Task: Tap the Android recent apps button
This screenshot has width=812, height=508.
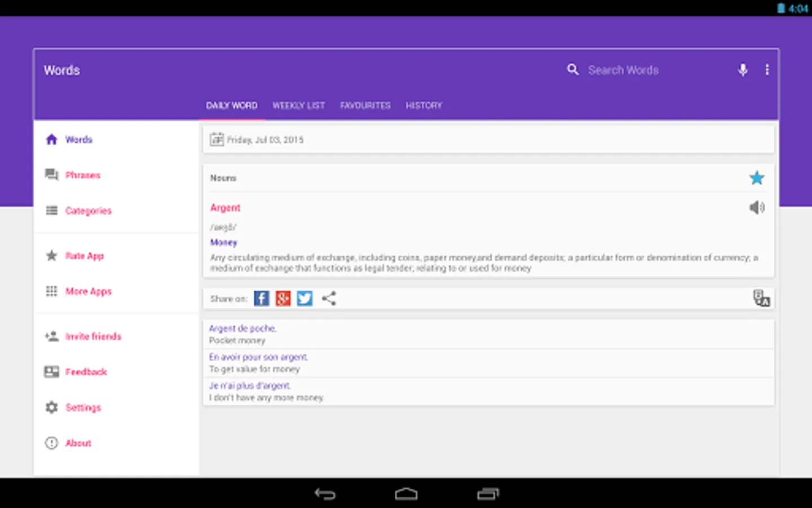Action: (x=488, y=494)
